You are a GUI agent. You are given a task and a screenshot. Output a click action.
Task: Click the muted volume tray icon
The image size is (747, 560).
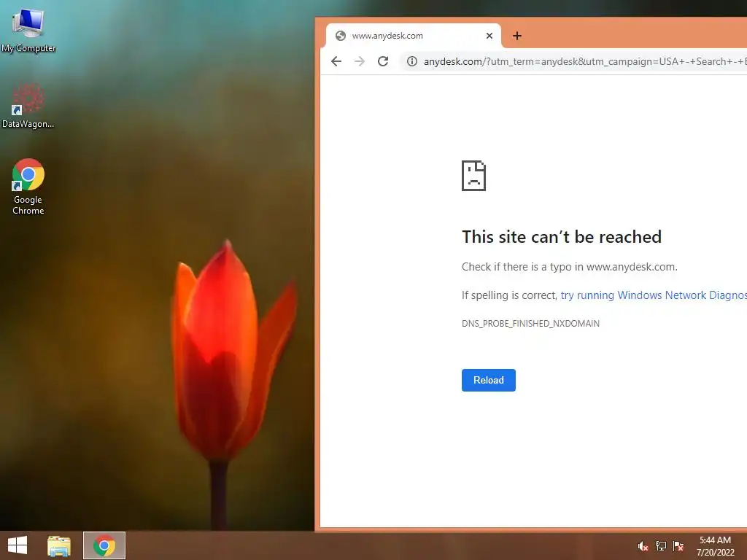coord(643,546)
